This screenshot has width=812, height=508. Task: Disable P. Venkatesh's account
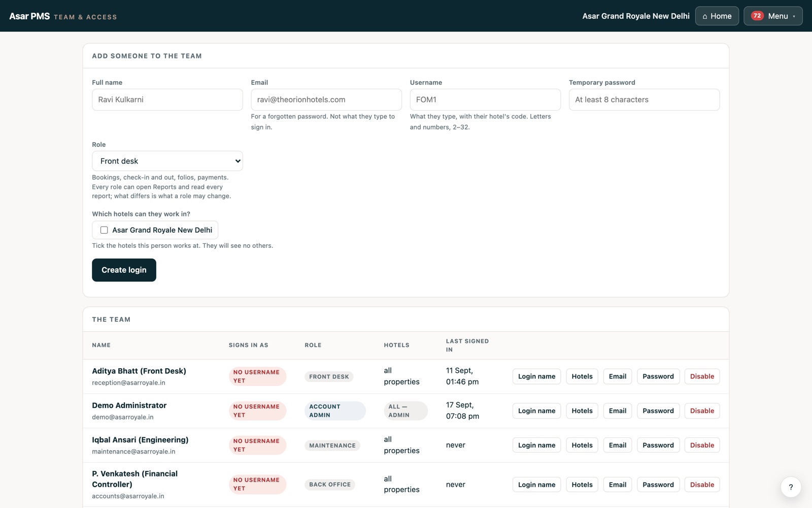702,485
